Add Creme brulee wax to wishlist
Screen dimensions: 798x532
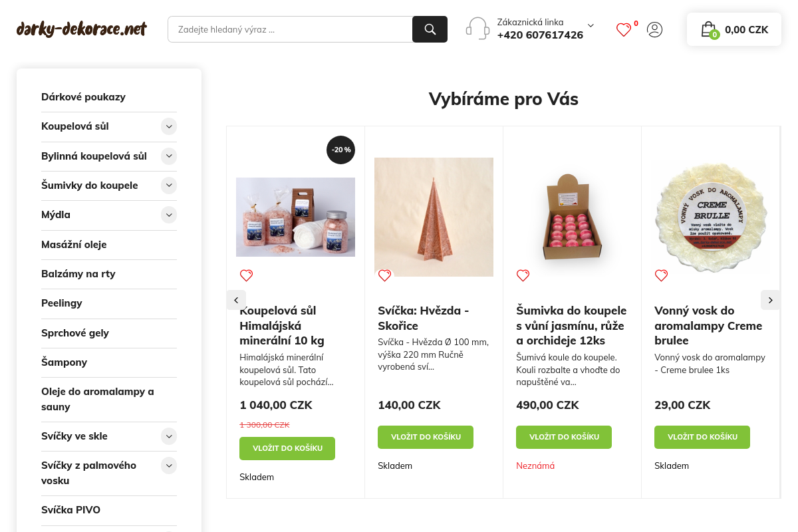coord(661,275)
